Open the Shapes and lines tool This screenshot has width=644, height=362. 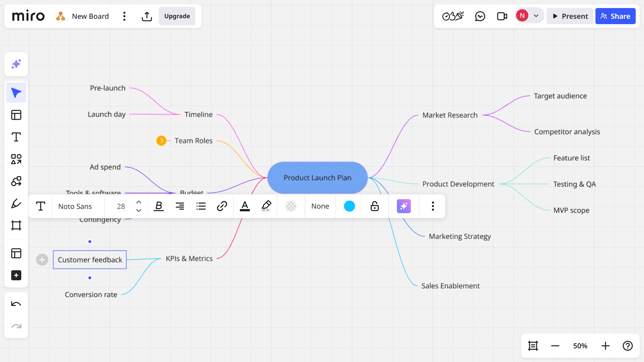16,159
